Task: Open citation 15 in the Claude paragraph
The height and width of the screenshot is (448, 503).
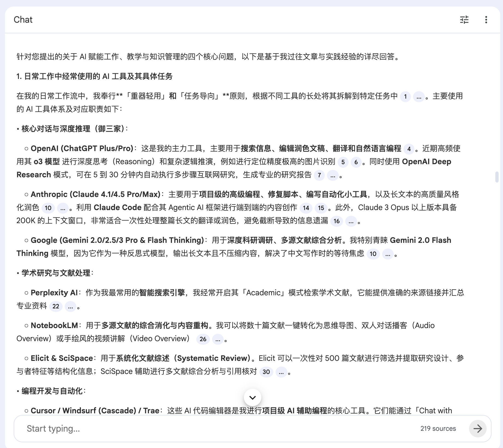Action: (x=321, y=208)
